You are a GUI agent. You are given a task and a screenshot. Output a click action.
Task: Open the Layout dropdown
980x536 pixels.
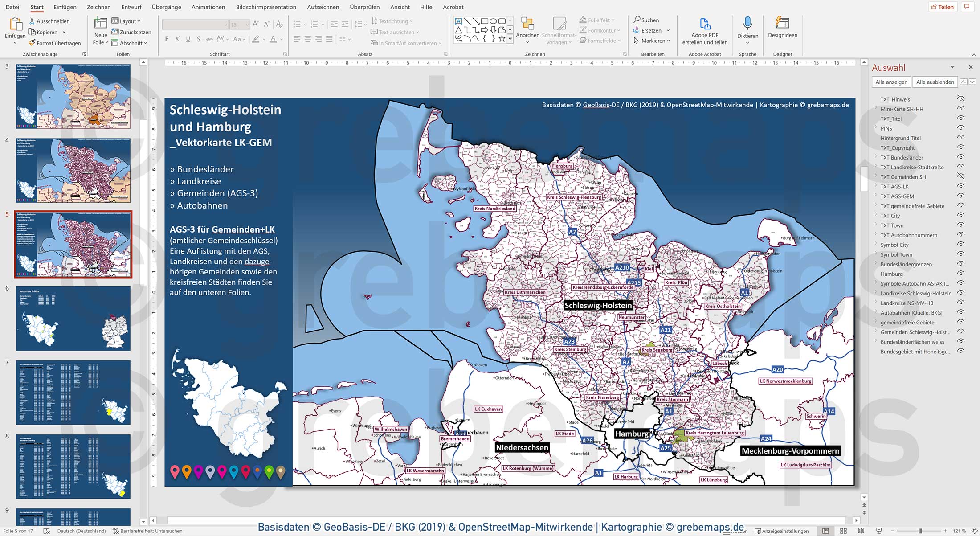point(126,21)
